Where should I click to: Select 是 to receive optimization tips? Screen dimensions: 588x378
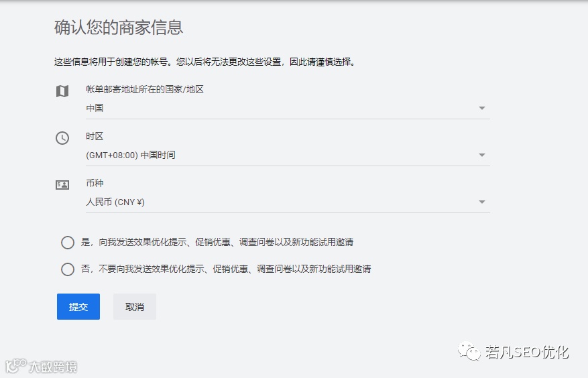pos(68,242)
